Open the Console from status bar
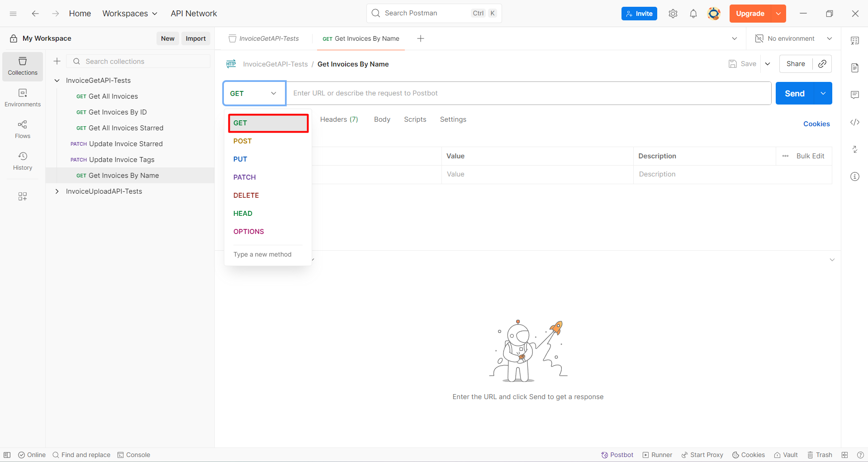868x462 pixels. point(133,455)
